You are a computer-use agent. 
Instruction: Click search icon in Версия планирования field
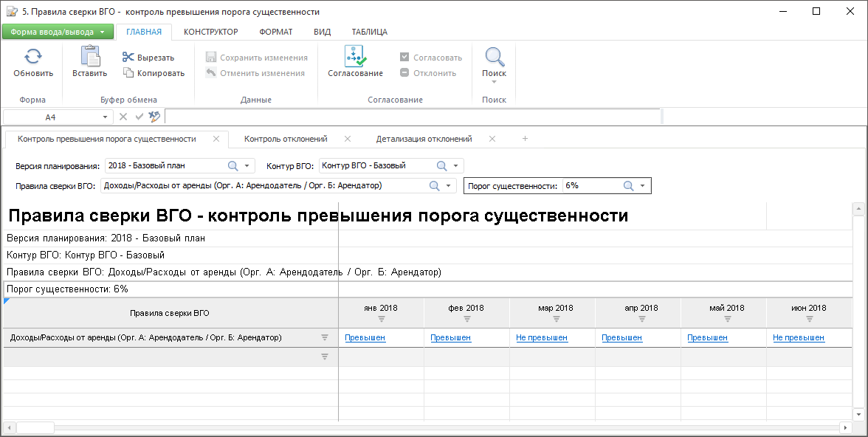(232, 165)
